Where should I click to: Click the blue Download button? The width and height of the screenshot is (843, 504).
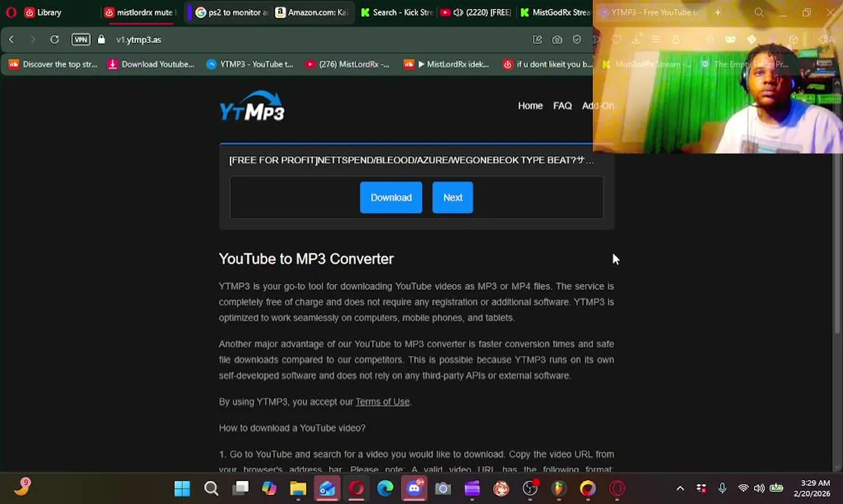pos(391,197)
